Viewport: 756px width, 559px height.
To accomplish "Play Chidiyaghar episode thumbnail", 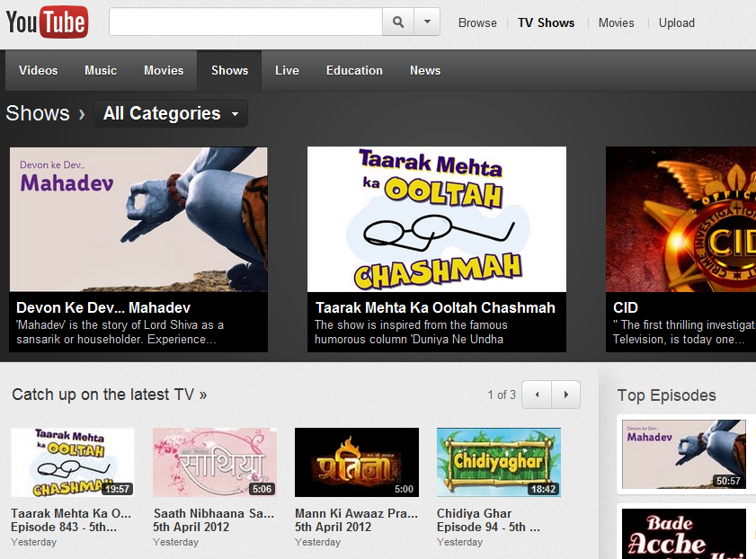I will 499,462.
